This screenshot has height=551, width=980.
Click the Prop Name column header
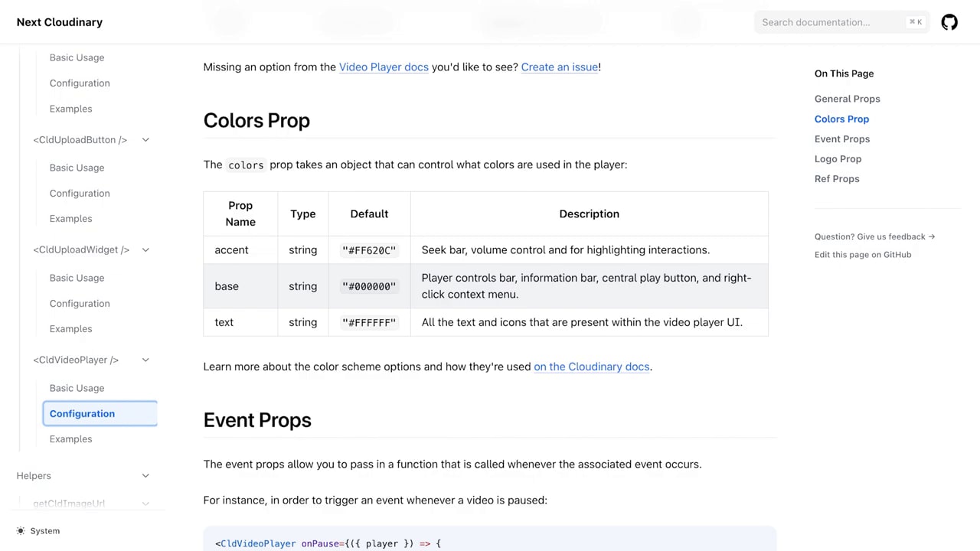(x=240, y=214)
